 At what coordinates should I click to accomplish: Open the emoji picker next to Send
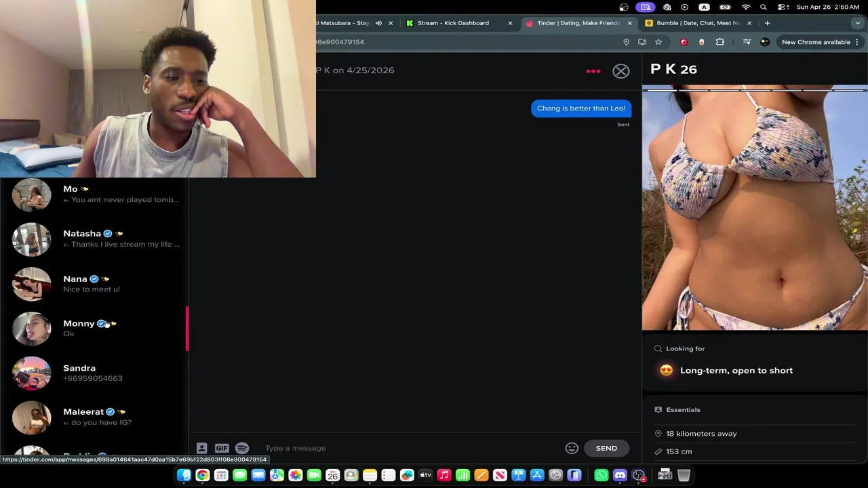click(x=572, y=448)
